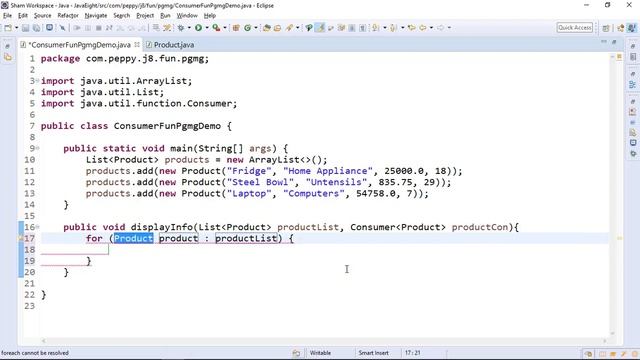Screen dimensions: 640x360
Task: Open the Navigate menu
Action: [x=96, y=16]
